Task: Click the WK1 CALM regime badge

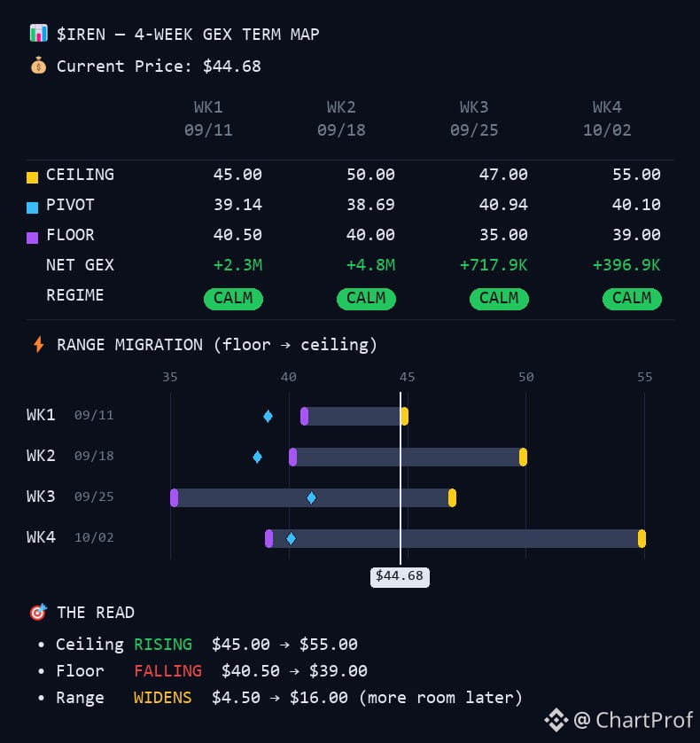Action: coord(233,299)
